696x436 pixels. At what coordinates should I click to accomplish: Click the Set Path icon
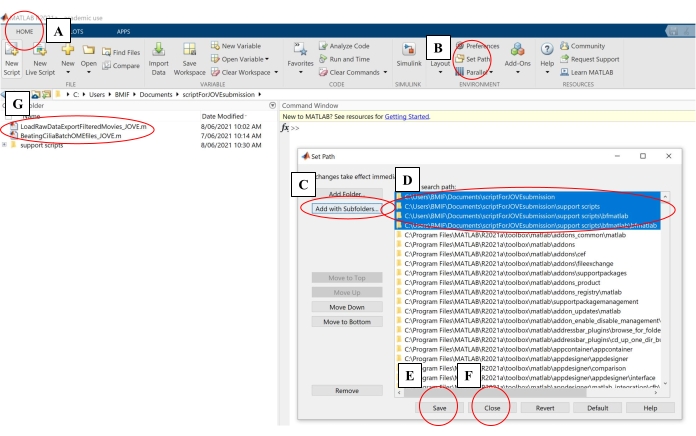pyautogui.click(x=477, y=59)
